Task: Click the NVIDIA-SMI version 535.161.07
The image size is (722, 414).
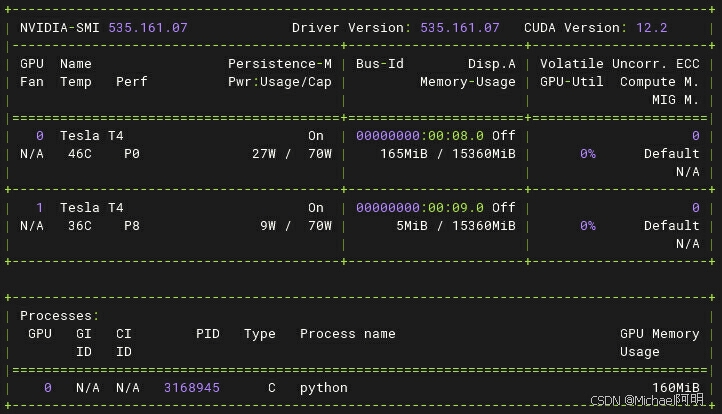Action: pyautogui.click(x=148, y=28)
